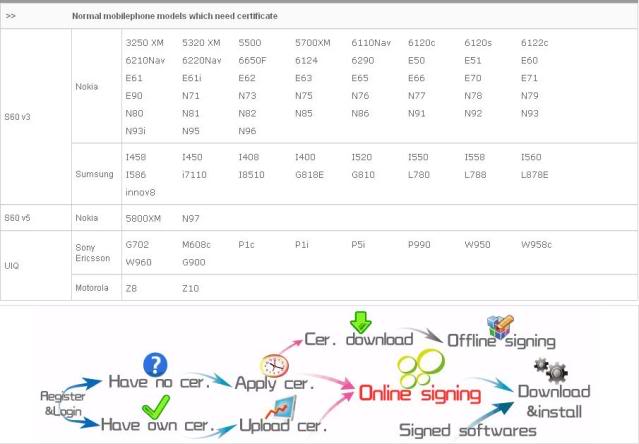Pick the Samsung innov8 model cell
The width and height of the screenshot is (639, 444).
click(140, 190)
